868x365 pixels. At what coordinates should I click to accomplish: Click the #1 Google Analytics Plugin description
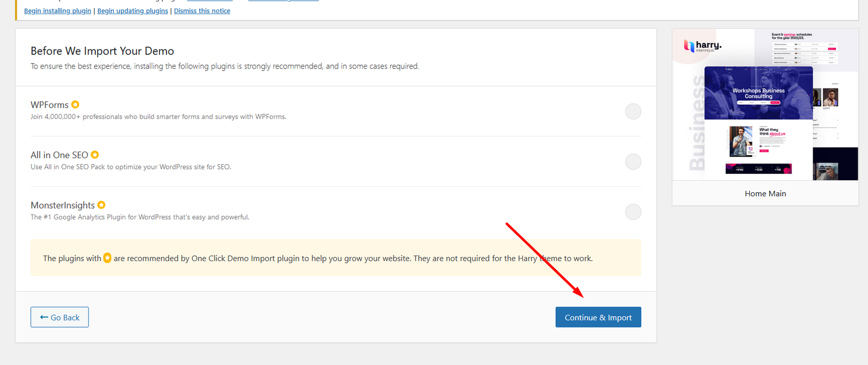coord(140,217)
